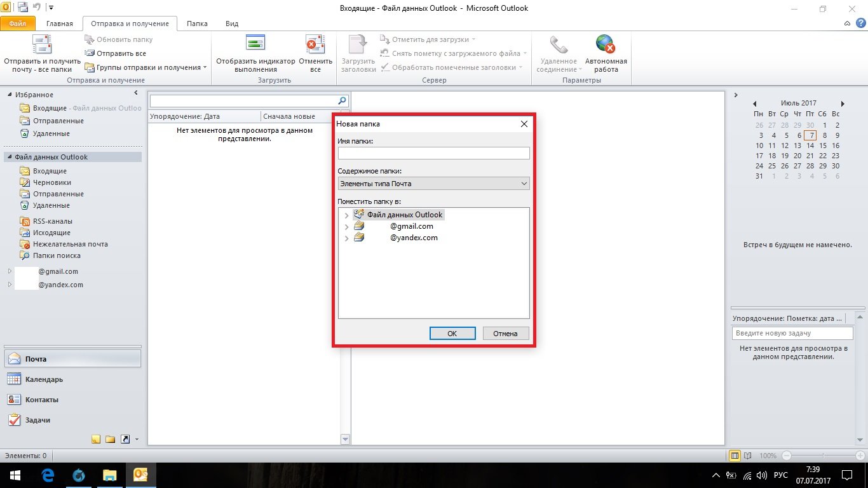Screen dimensions: 868x488
Task: Close the Новая папка dialog with X
Action: point(524,124)
